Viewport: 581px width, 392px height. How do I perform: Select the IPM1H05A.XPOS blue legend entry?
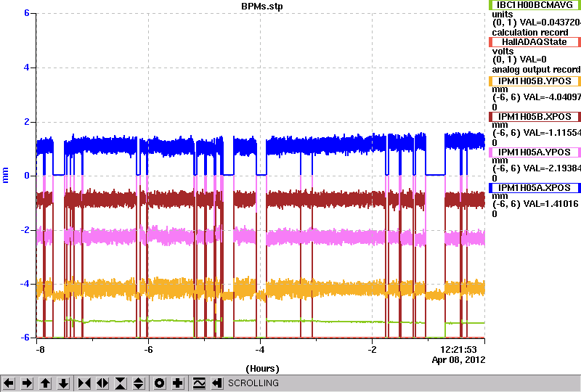535,188
